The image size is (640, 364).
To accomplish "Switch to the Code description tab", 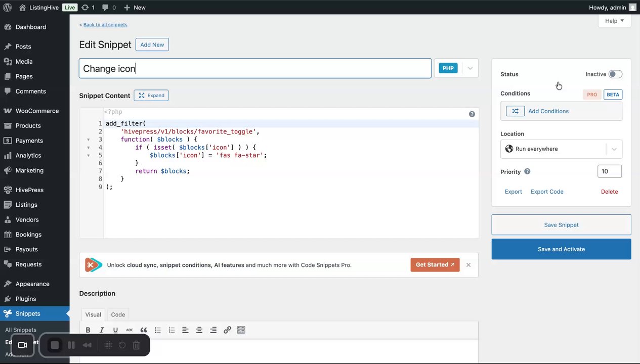I will click(118, 314).
